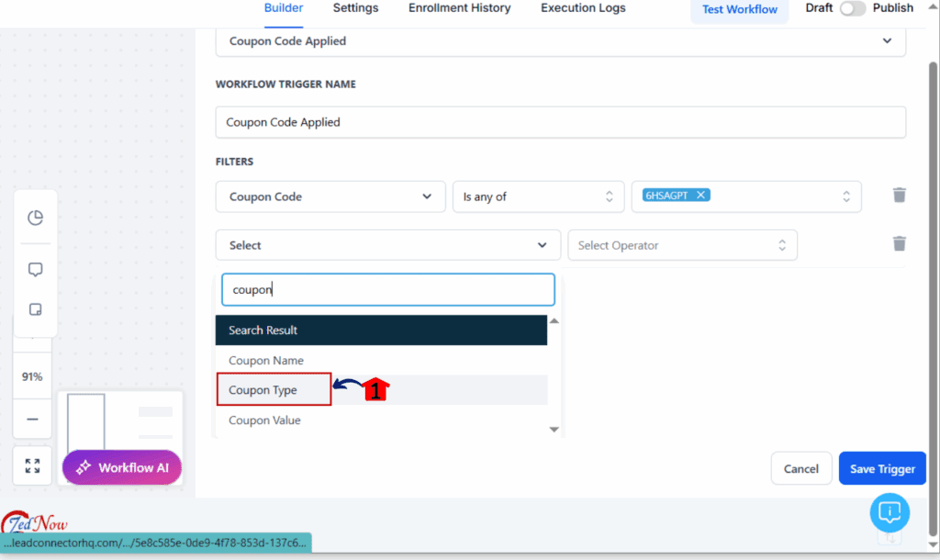Screen dimensions: 940x560
Task: Select Coupon Type from search results
Action: (x=381, y=390)
